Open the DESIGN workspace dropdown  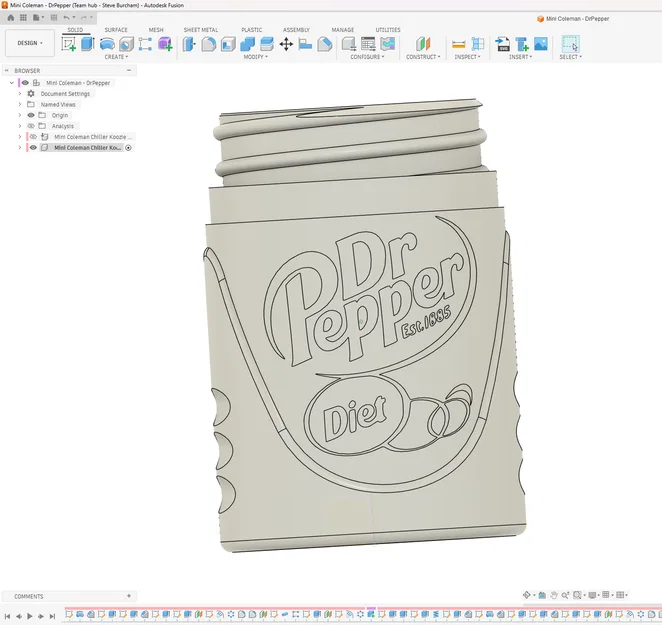pos(30,43)
